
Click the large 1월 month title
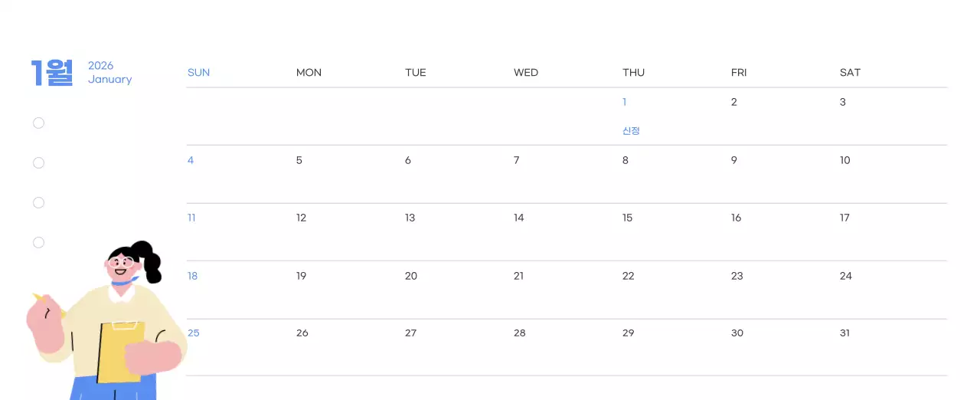(52, 73)
